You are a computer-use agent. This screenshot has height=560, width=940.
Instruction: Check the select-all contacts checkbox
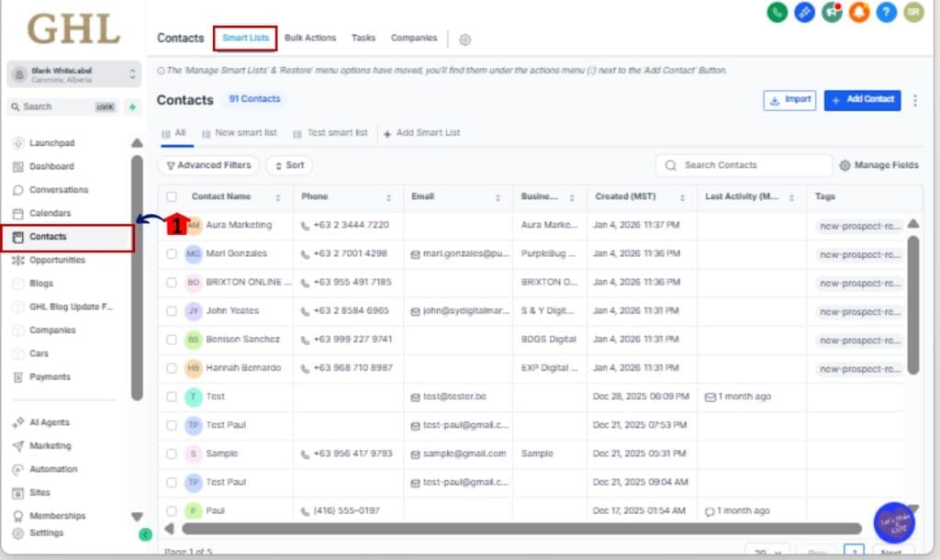pyautogui.click(x=173, y=196)
